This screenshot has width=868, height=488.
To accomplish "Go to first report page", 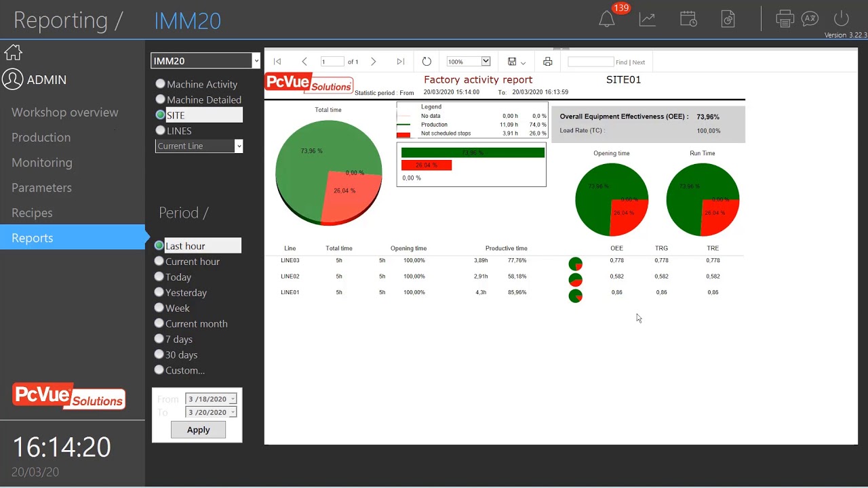I will (277, 62).
